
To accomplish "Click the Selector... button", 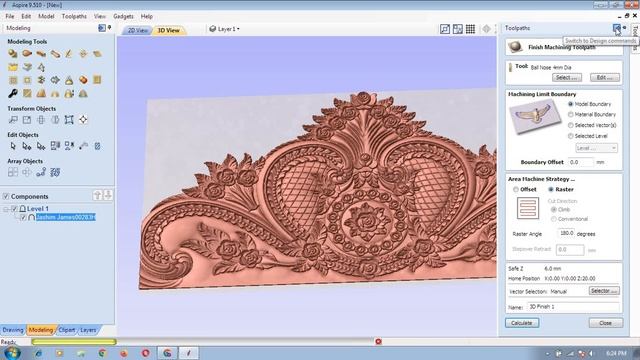I will (x=604, y=291).
